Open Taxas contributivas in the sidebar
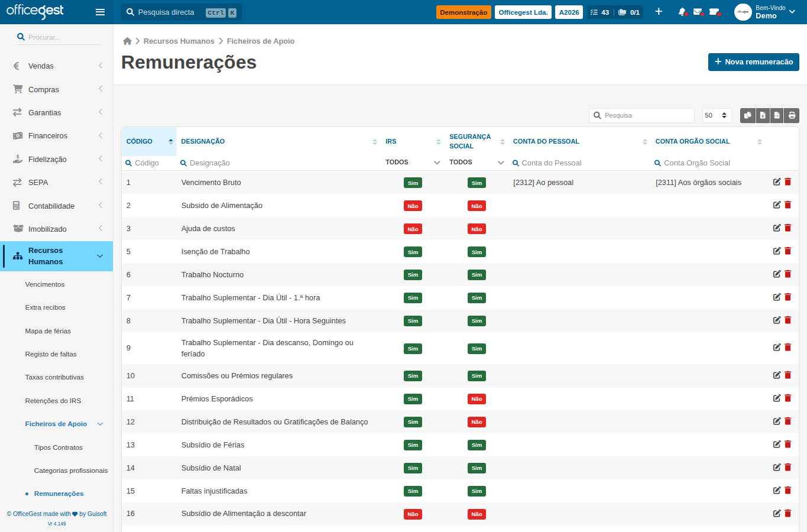 [54, 377]
